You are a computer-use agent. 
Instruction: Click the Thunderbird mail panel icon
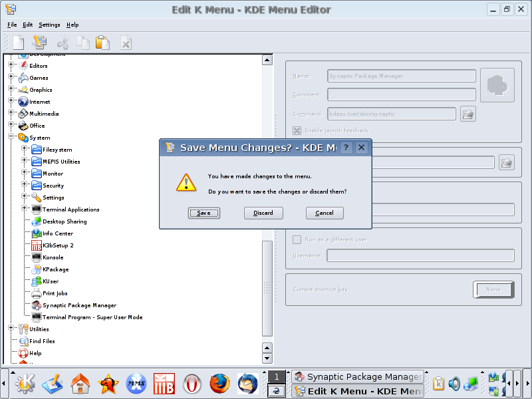(x=247, y=384)
